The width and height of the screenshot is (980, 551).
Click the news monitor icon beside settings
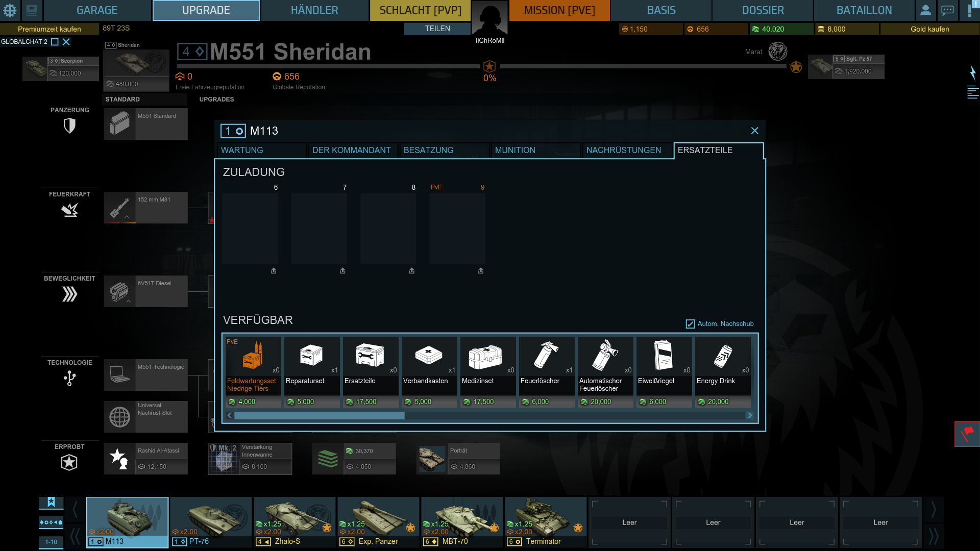32,10
